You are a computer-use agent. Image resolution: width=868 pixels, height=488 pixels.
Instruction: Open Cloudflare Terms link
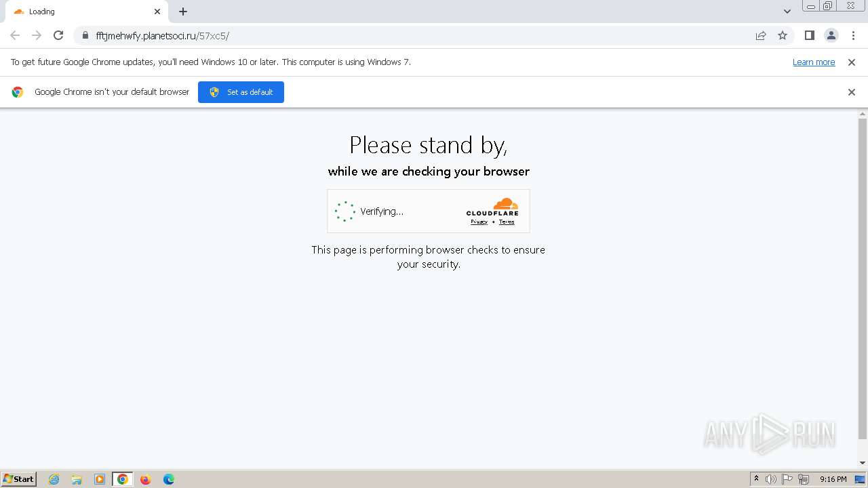point(507,222)
